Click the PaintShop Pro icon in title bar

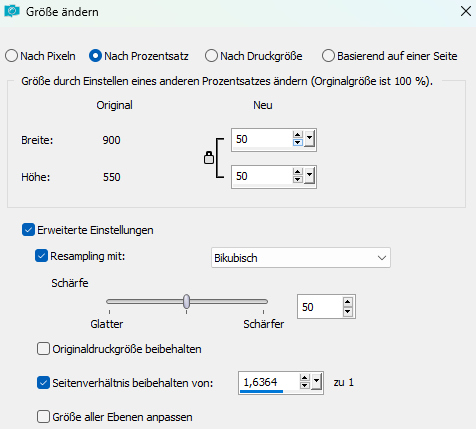click(12, 12)
